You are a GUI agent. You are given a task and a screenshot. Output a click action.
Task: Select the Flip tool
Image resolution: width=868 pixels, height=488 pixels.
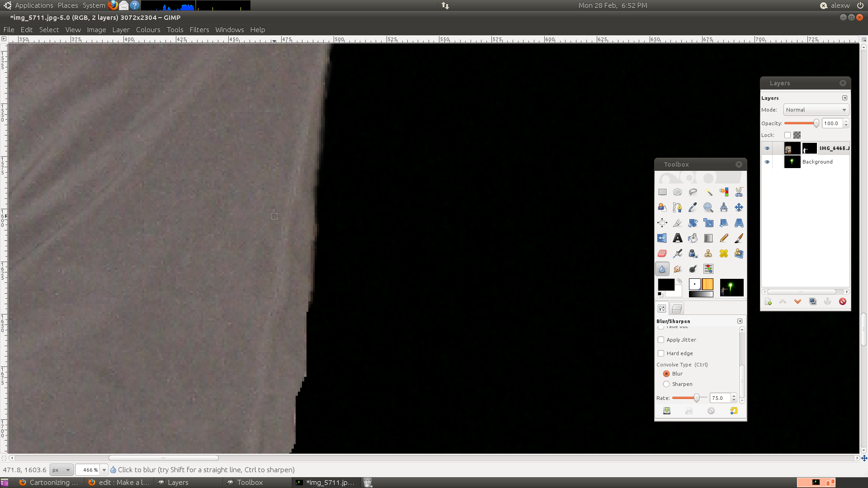662,238
